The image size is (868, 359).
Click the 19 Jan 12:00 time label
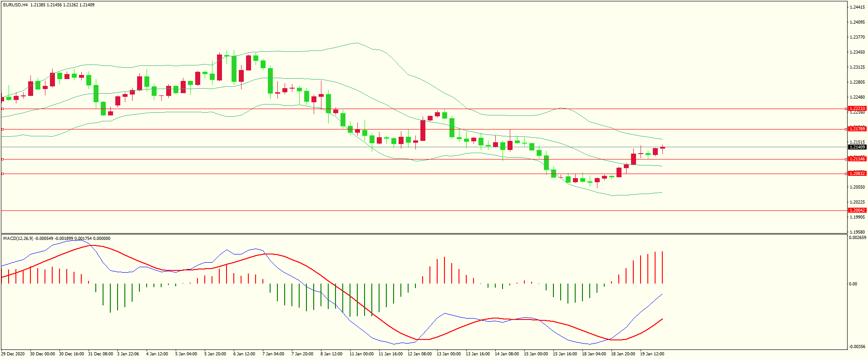(x=652, y=354)
